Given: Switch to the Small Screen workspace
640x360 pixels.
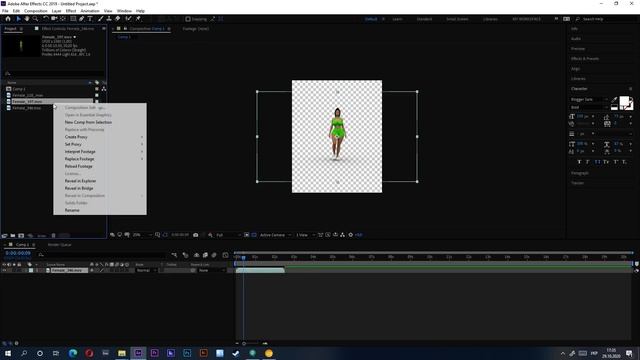Looking at the screenshot, I should tap(457, 19).
